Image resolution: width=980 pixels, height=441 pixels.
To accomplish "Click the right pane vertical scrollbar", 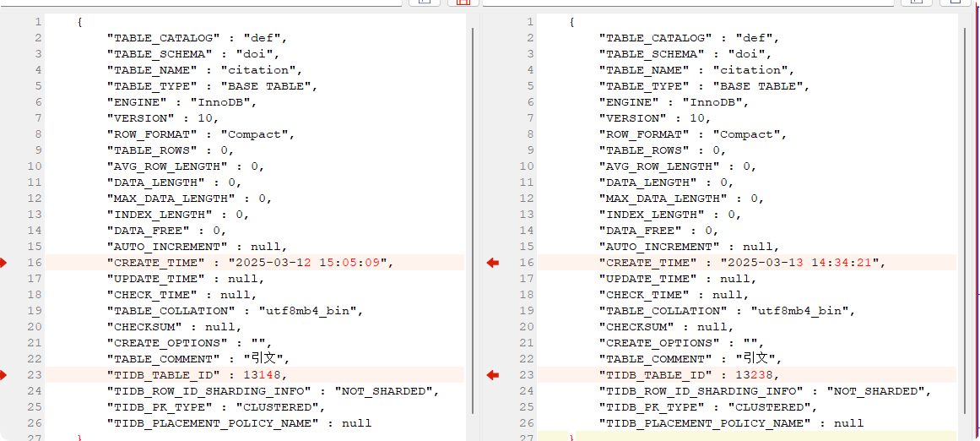I will 964,220.
